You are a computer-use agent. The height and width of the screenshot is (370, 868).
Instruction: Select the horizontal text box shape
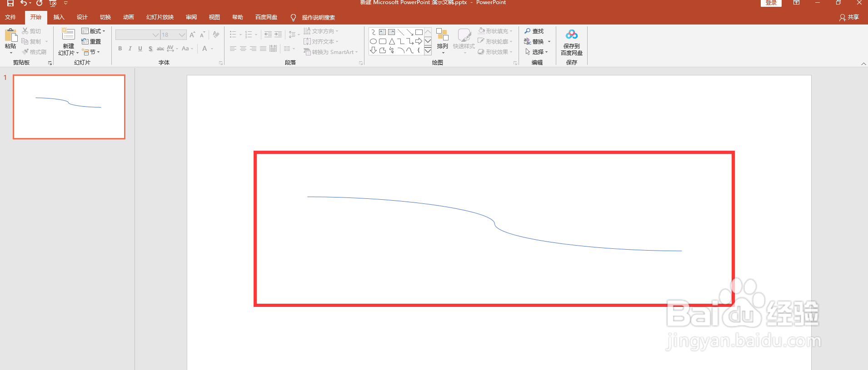(383, 32)
